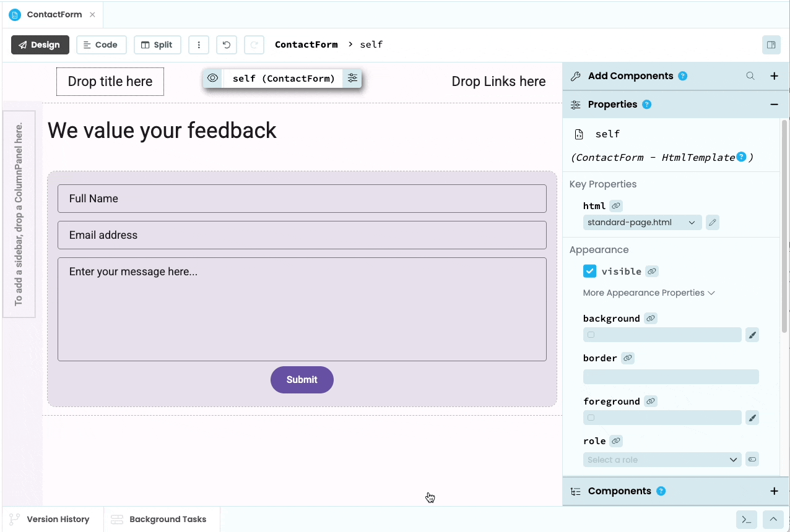
Task: Open the Undo icon in the toolbar
Action: point(226,45)
